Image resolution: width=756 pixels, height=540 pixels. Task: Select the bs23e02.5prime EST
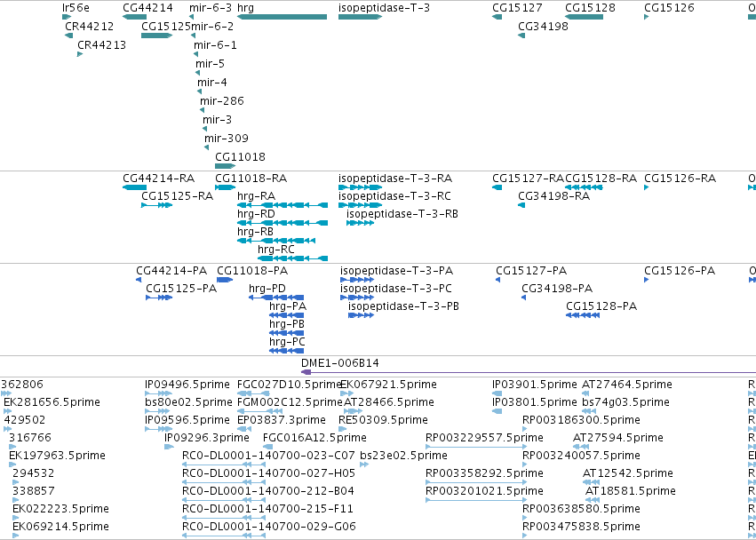click(x=364, y=465)
